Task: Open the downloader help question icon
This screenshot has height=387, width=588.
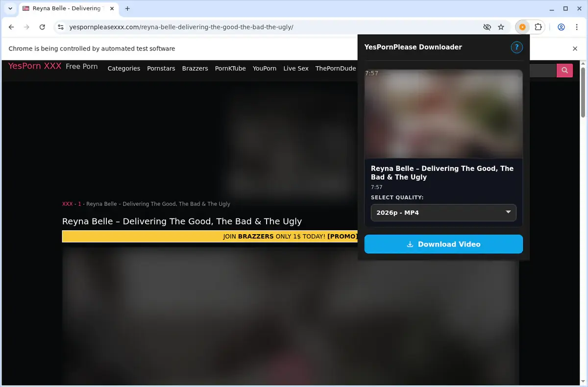Action: 516,48
